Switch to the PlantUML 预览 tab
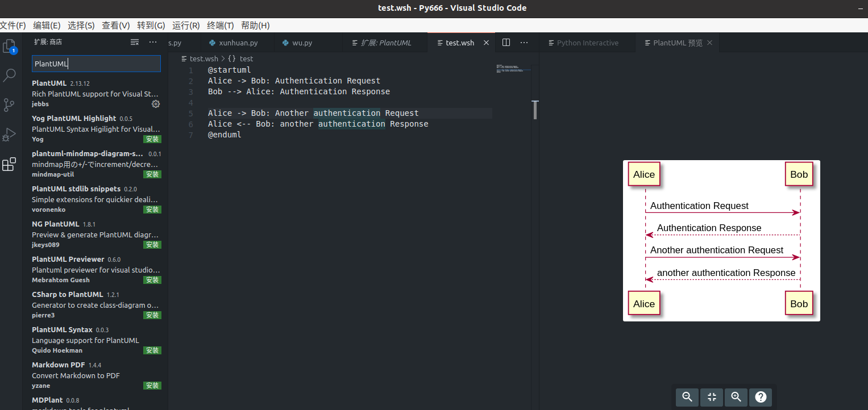 pos(676,42)
